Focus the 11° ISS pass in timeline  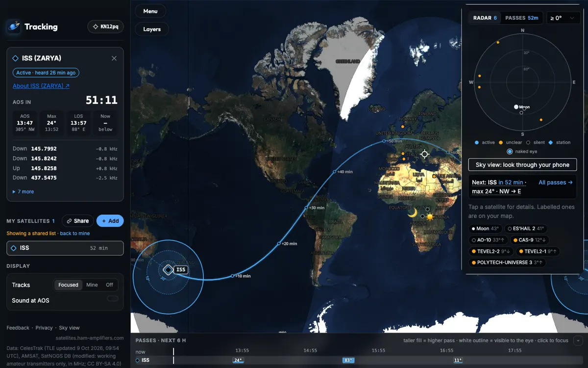(458, 360)
